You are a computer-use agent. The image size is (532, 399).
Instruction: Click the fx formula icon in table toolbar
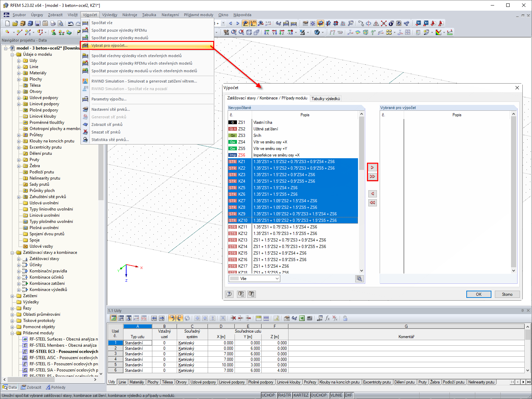327,318
